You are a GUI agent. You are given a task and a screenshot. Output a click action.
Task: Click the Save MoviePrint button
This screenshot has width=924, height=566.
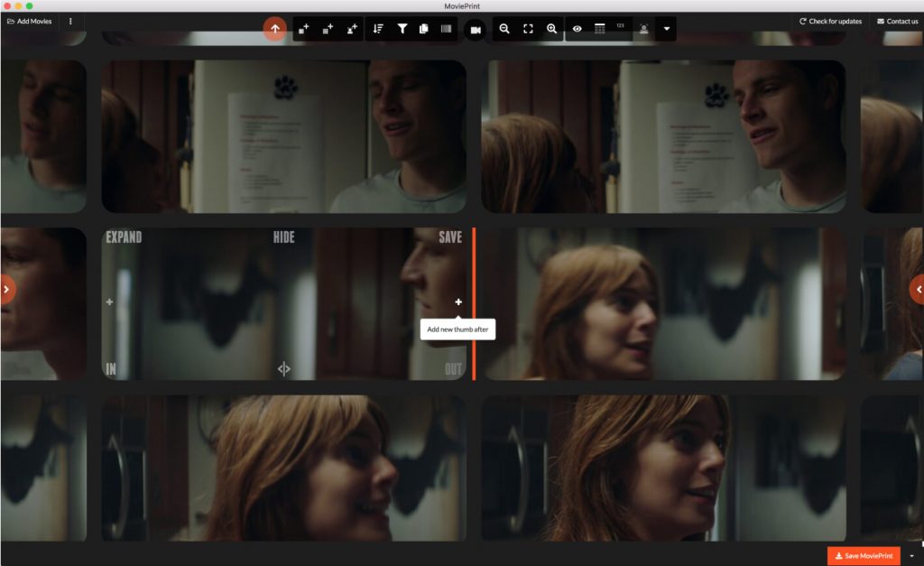[x=864, y=556]
